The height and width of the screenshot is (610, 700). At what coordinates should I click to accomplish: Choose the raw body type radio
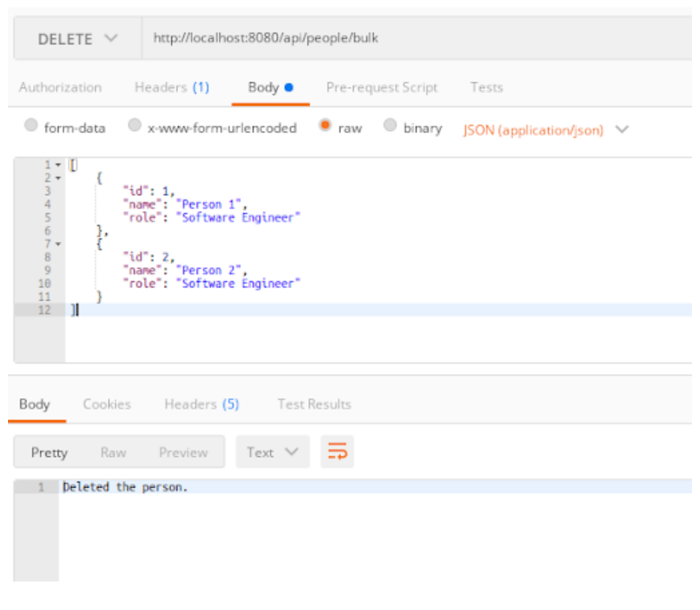325,126
